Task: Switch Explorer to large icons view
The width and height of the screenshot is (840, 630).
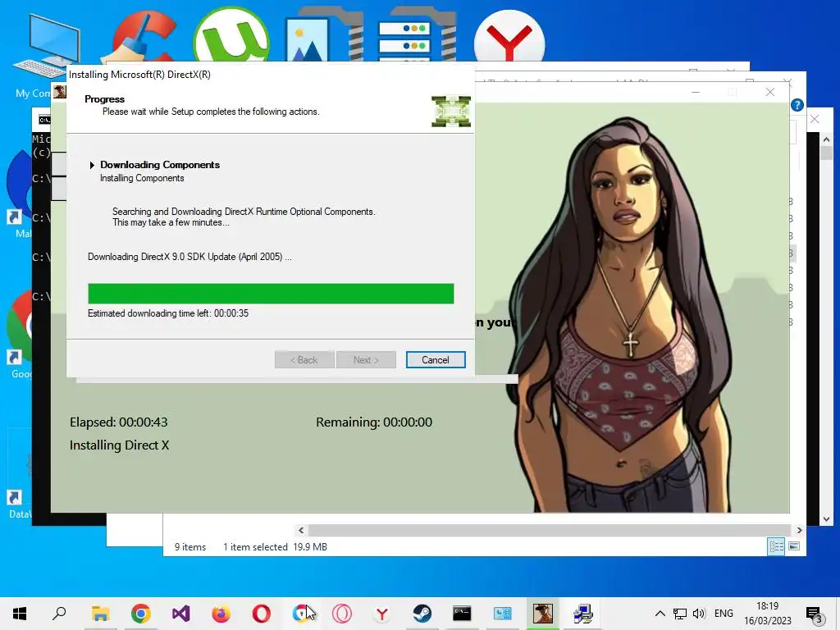Action: click(x=794, y=546)
